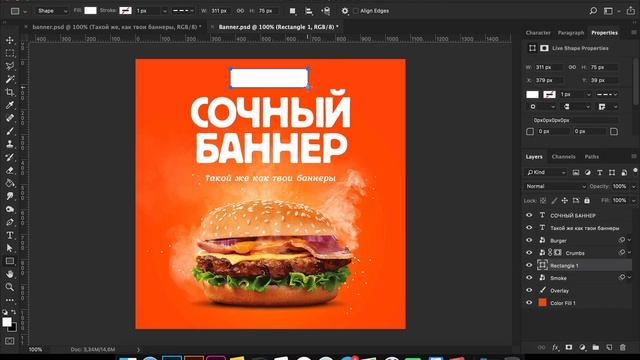Select the Magic Wand tool
The image size is (640, 360).
pos(10,79)
